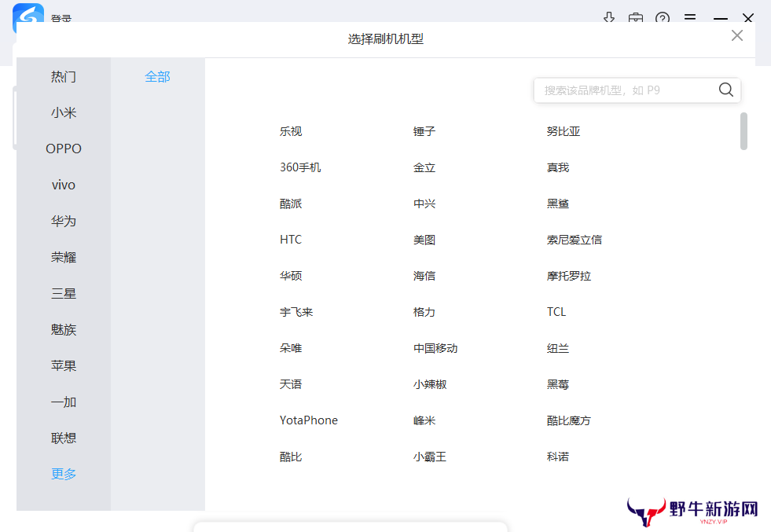This screenshot has width=771, height=532.
Task: Select the 热门 category tab
Action: point(64,77)
